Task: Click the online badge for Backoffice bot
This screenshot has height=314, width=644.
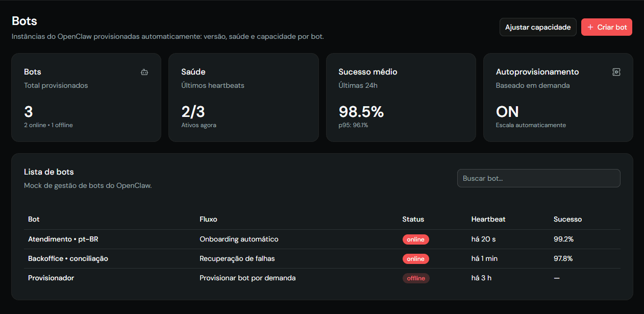Action: tap(415, 259)
